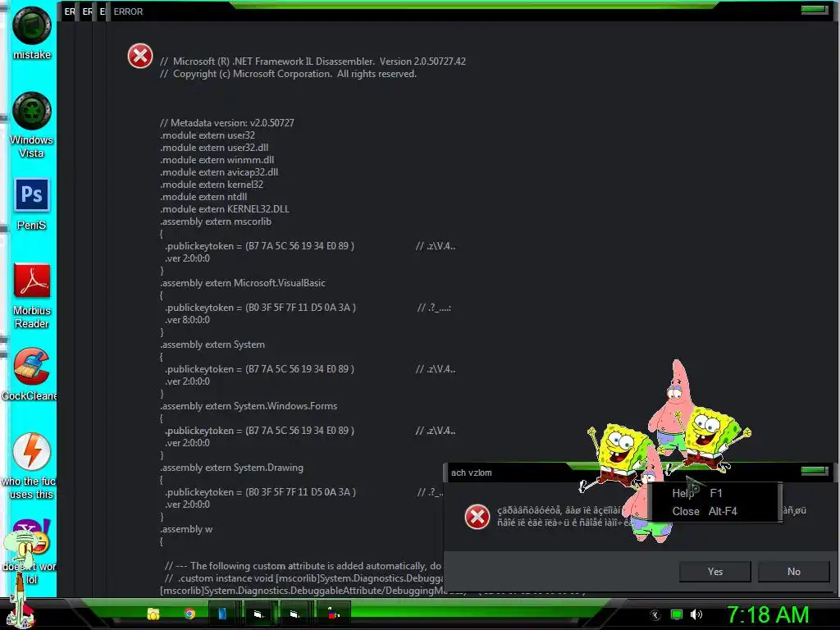
Task: Click the line '.assembly extern mscorlib'
Action: point(216,221)
